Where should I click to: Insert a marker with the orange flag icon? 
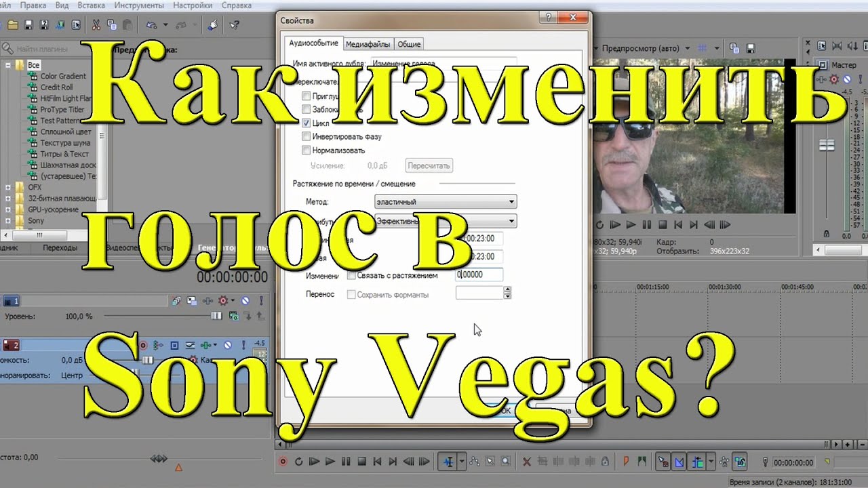pyautogui.click(x=626, y=462)
